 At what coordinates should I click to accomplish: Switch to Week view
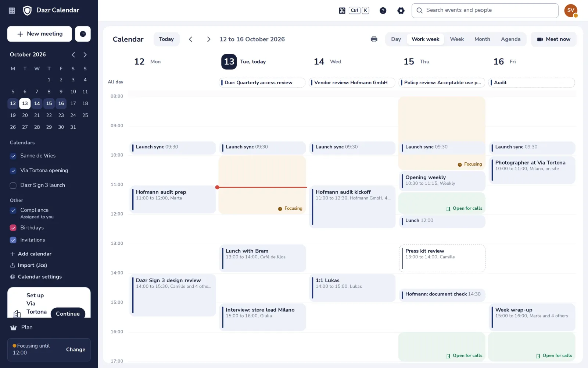click(457, 39)
